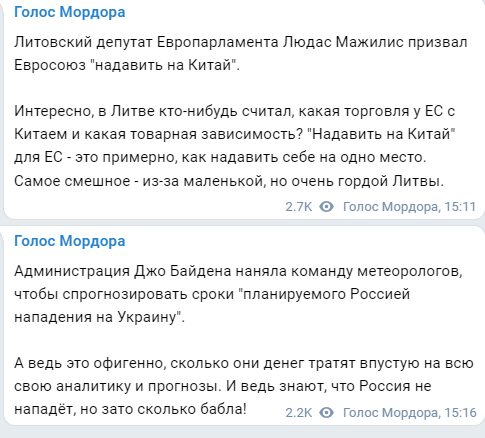Click the 2.2K view count

click(299, 413)
